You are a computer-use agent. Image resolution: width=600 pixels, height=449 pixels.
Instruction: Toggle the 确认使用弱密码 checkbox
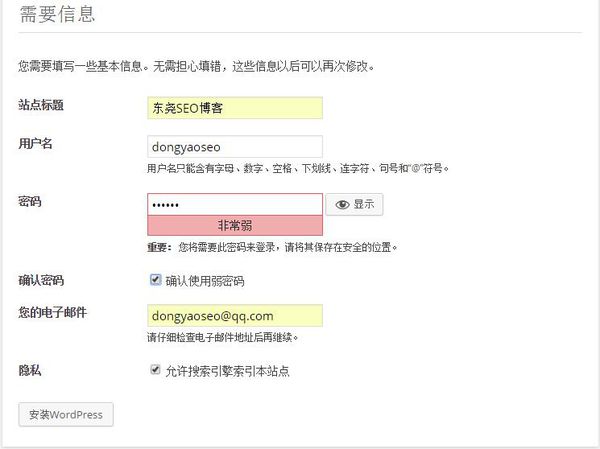pos(155,280)
